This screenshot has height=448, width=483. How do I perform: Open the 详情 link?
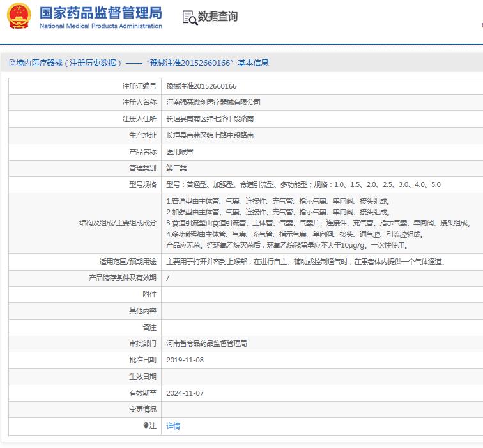pyautogui.click(x=173, y=426)
